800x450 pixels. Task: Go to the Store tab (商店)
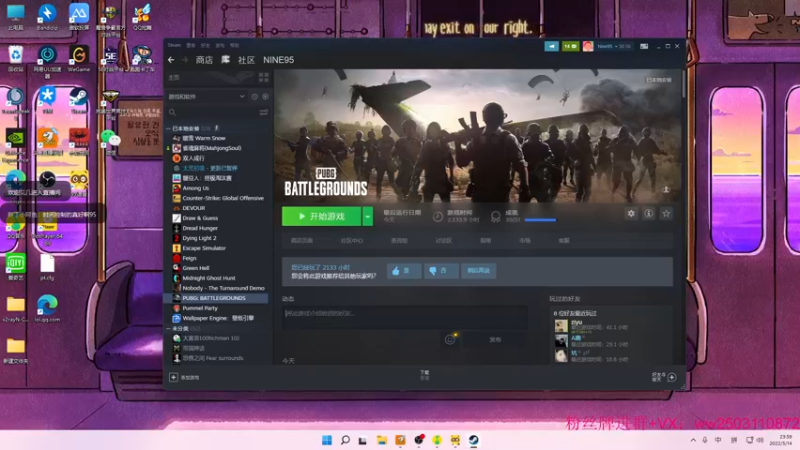click(x=204, y=60)
